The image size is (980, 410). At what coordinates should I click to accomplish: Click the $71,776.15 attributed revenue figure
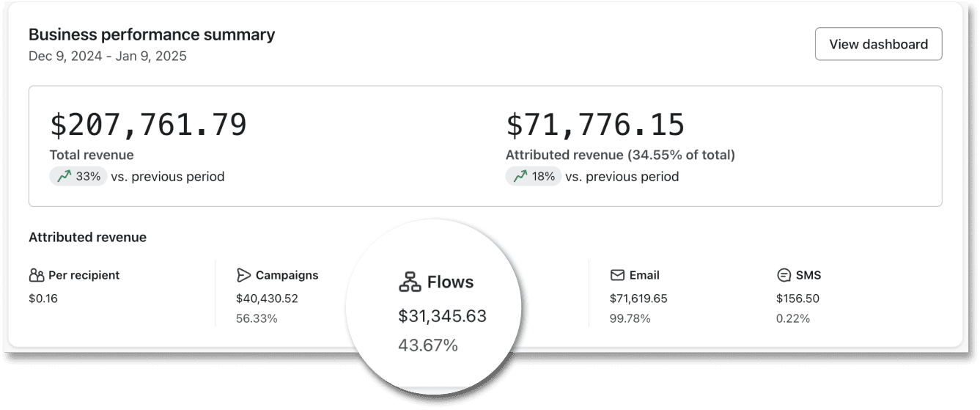pos(595,125)
